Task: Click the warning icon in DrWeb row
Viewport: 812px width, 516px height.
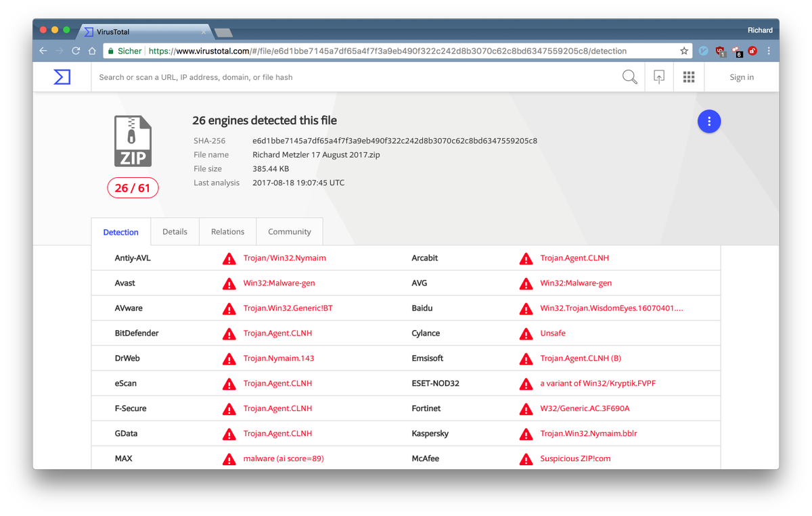Action: [229, 358]
